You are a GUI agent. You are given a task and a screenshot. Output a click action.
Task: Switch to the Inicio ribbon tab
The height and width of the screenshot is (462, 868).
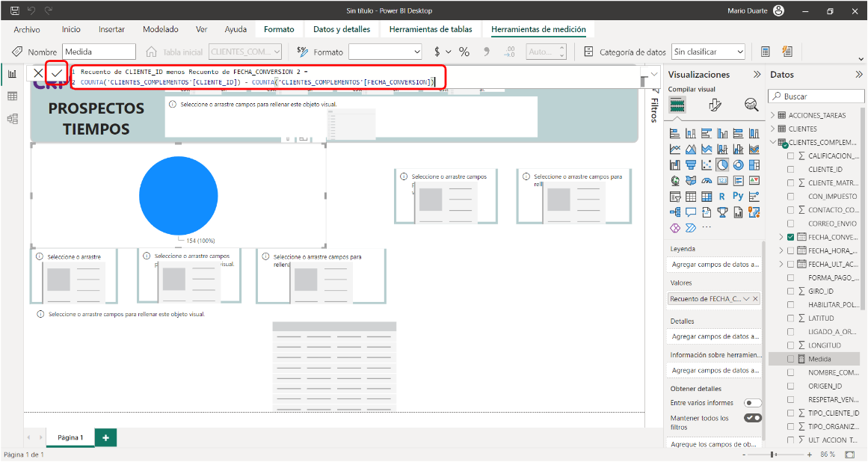tap(71, 29)
